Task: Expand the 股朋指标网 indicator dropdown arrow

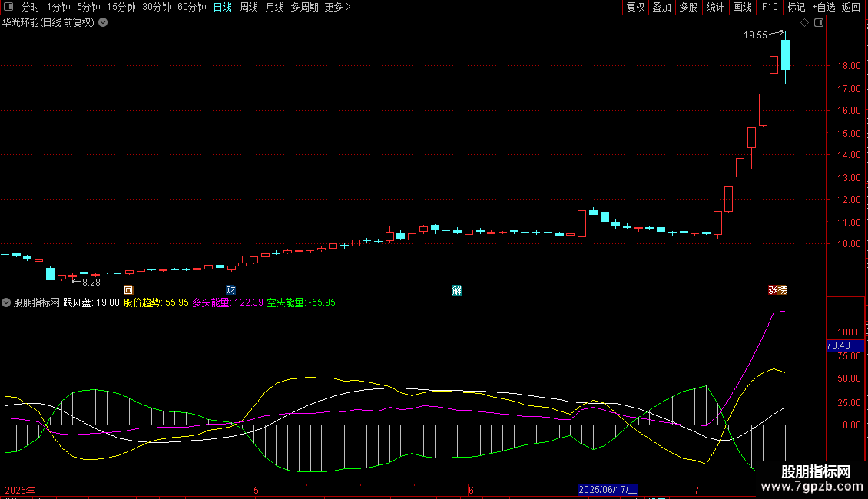Action: click(x=7, y=302)
